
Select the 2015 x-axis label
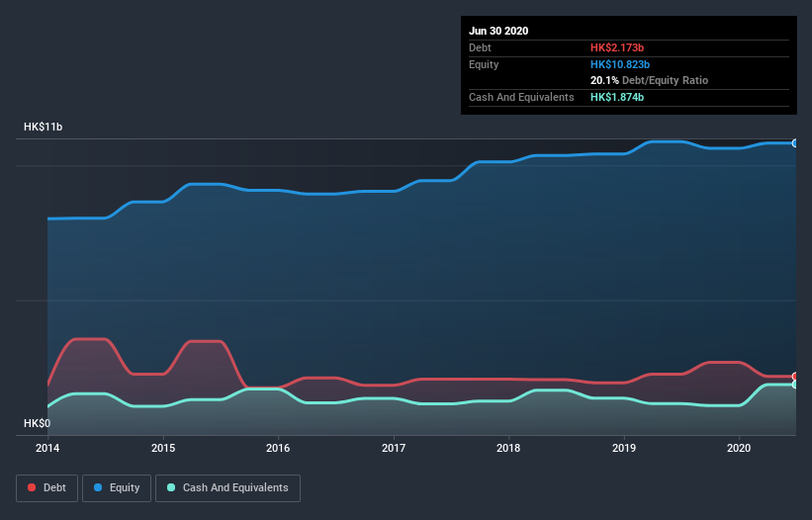(163, 448)
